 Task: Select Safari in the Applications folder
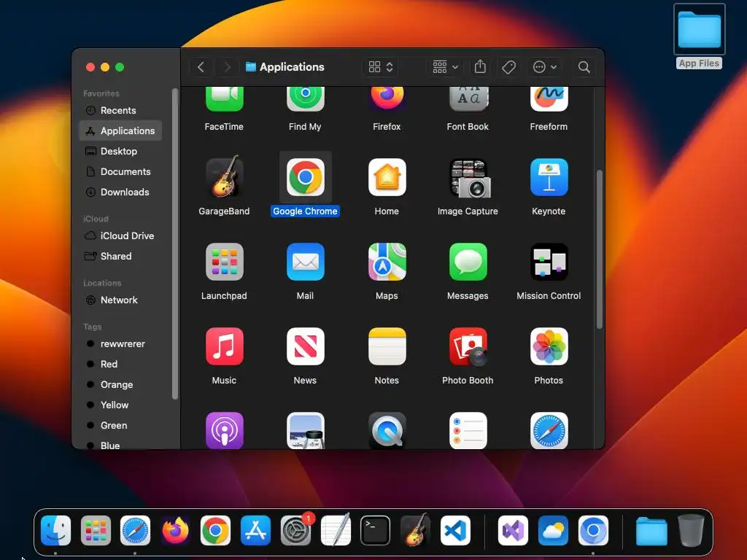(549, 430)
